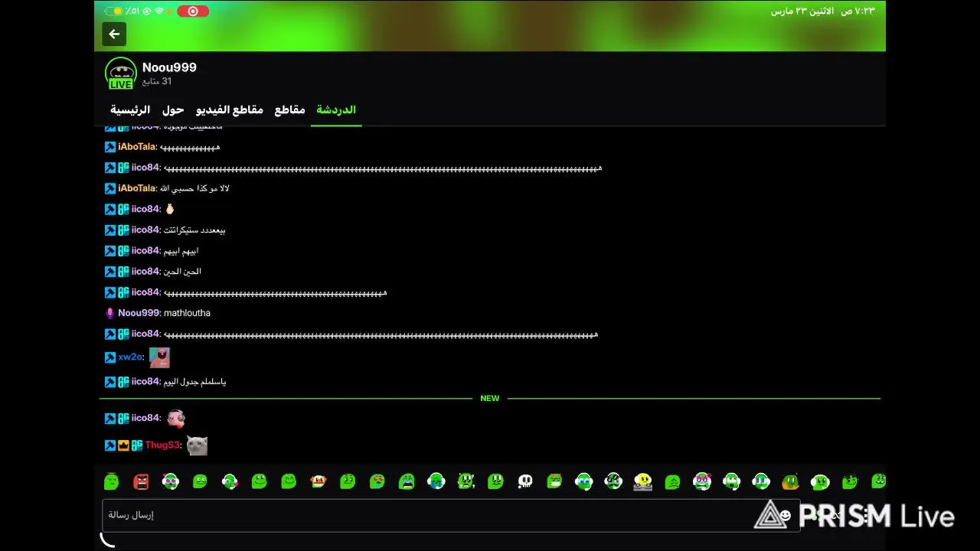Open iAboTala username beside لالا مو كذا message
Image resolution: width=980 pixels, height=551 pixels.
tap(137, 188)
